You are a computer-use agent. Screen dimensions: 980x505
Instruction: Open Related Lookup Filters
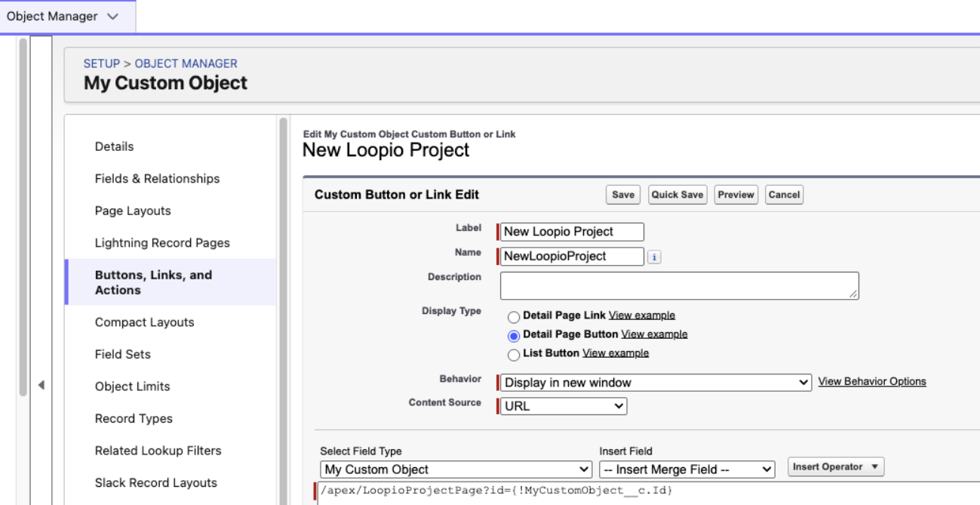click(x=158, y=451)
